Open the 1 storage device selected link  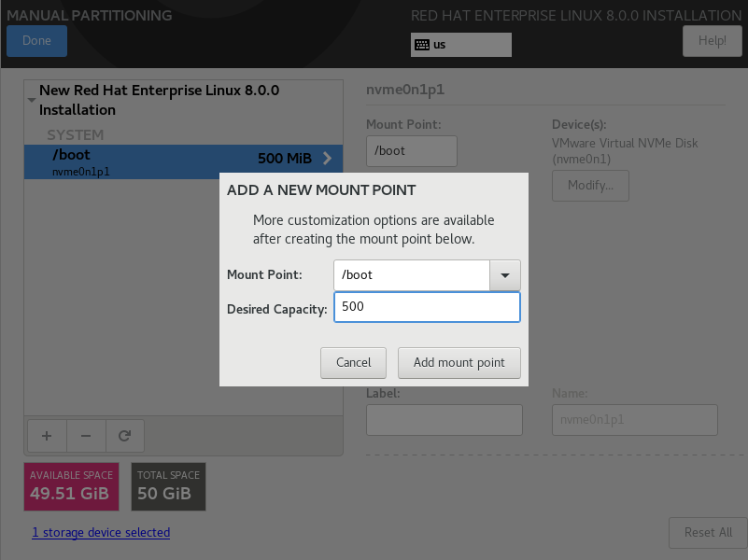pyautogui.click(x=101, y=532)
